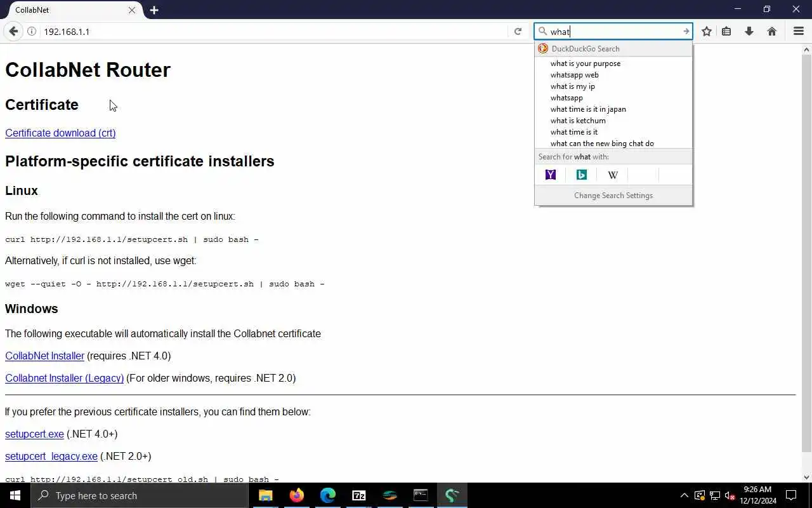Open a new tab with the plus button
This screenshot has width=812, height=508.
click(x=154, y=10)
